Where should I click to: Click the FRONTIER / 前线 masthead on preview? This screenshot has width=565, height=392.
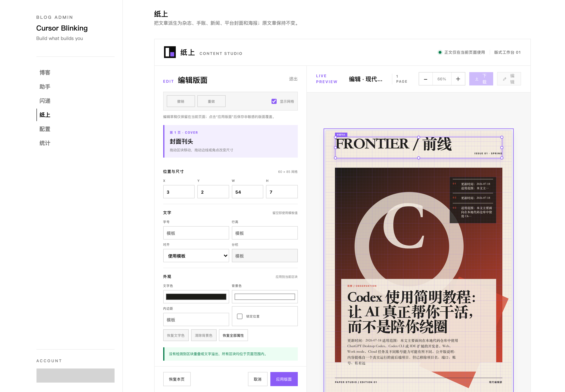tap(393, 144)
